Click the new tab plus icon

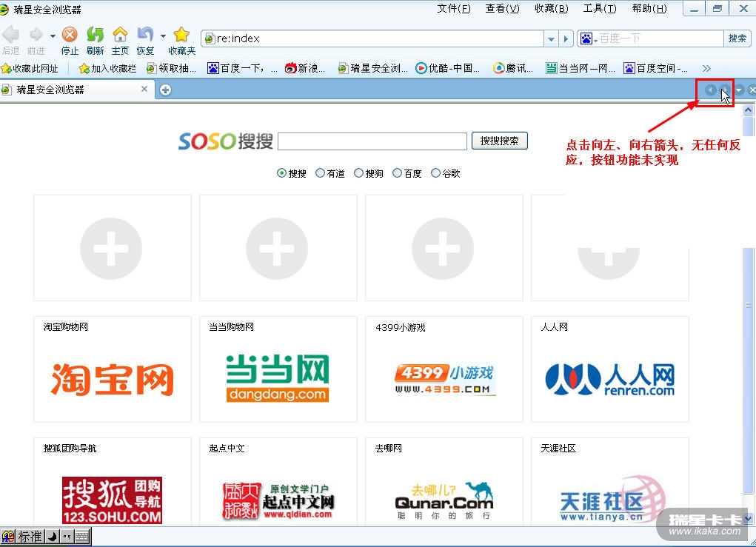tap(165, 90)
